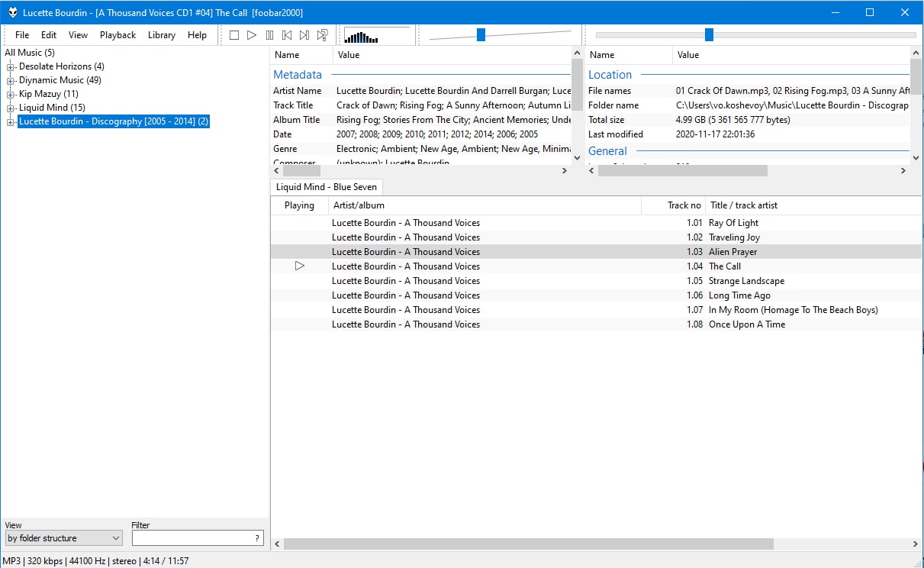The width and height of the screenshot is (924, 568).
Task: Open the Edit menu
Action: (x=49, y=35)
